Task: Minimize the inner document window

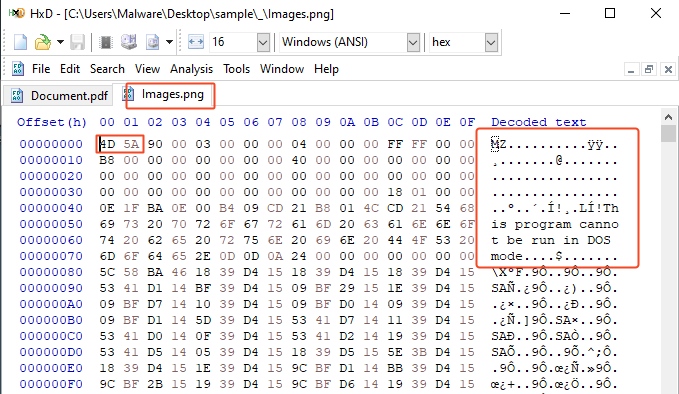Action: pyautogui.click(x=630, y=69)
